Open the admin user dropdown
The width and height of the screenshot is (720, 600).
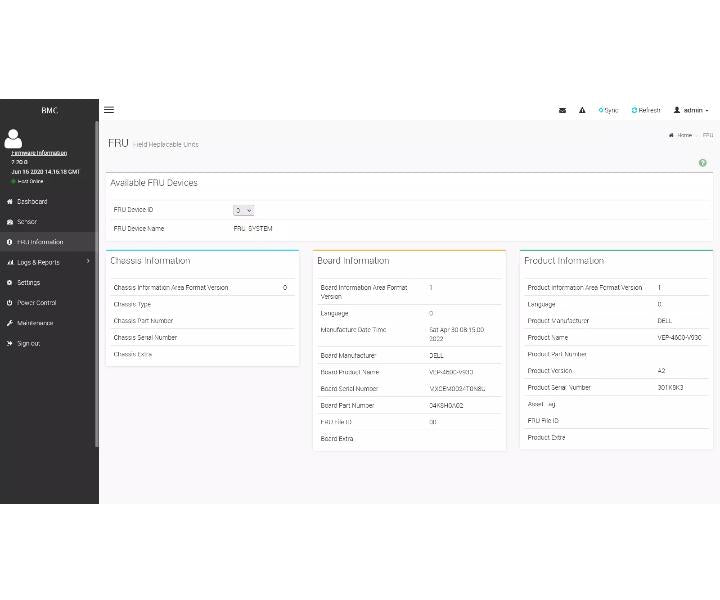tap(691, 110)
